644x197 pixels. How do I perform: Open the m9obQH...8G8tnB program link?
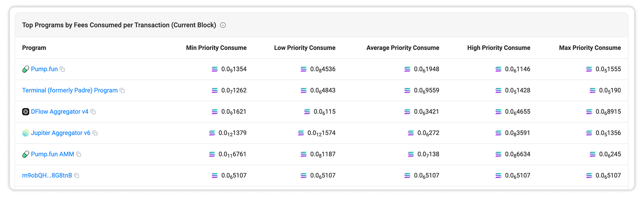(47, 175)
